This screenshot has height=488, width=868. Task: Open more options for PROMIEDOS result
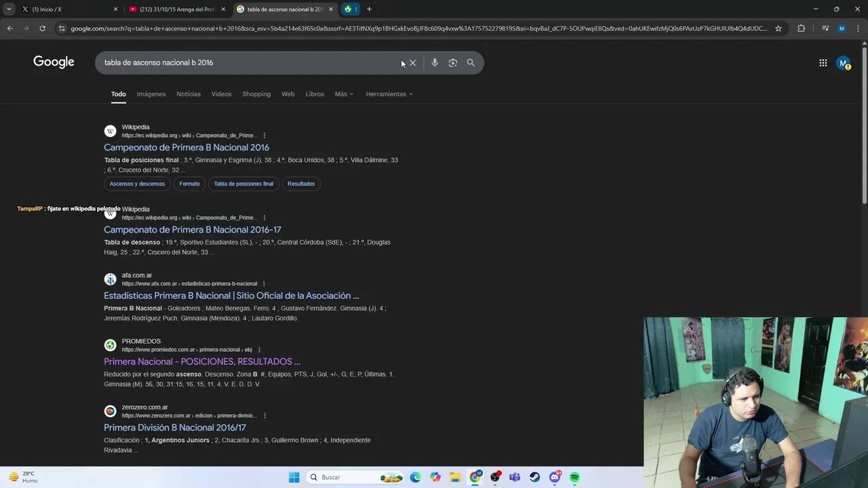[259, 350]
